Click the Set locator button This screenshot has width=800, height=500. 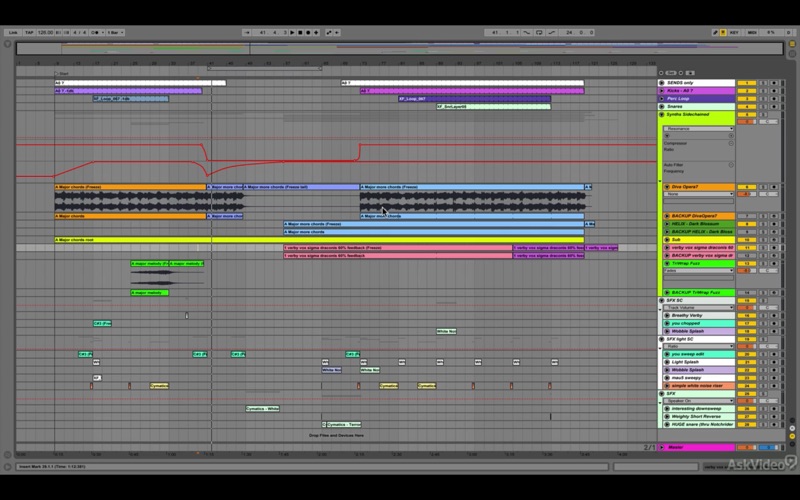pyautogui.click(x=671, y=73)
